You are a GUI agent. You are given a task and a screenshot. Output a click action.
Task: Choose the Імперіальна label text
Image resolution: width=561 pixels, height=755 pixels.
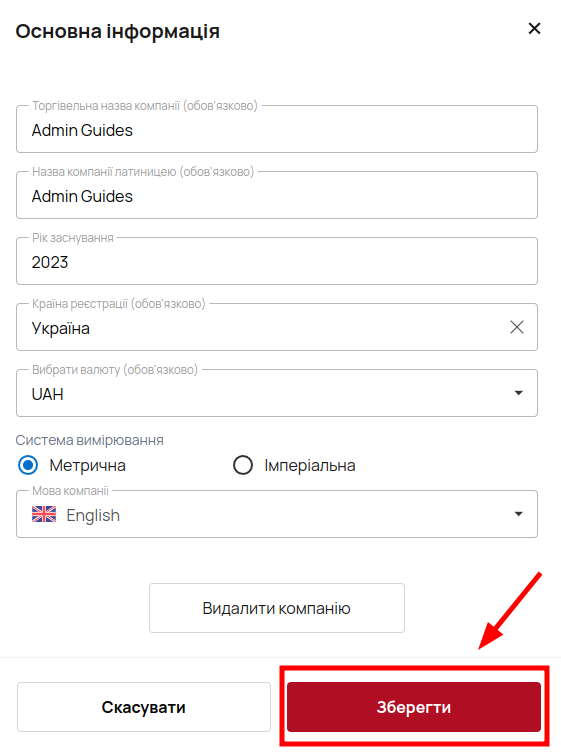(310, 466)
